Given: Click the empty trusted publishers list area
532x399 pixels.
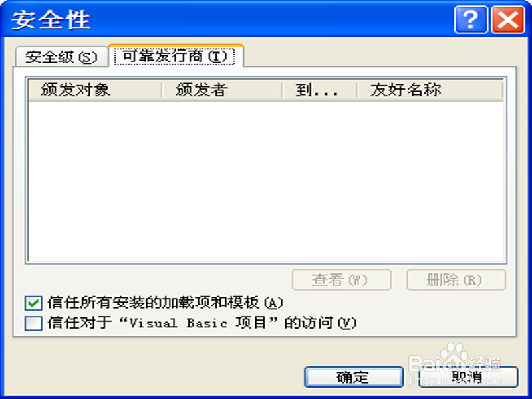Looking at the screenshot, I should [266, 182].
